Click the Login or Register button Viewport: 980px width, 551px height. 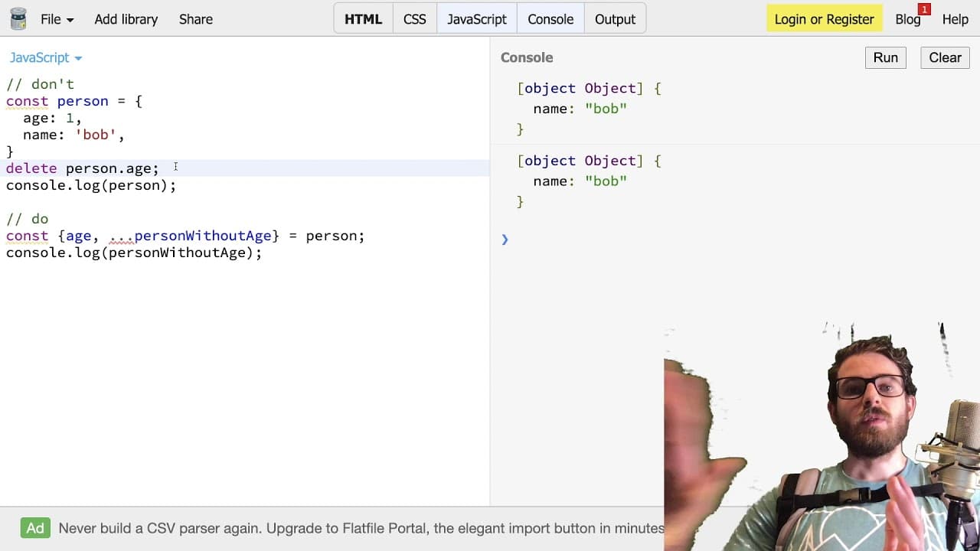[x=824, y=19]
